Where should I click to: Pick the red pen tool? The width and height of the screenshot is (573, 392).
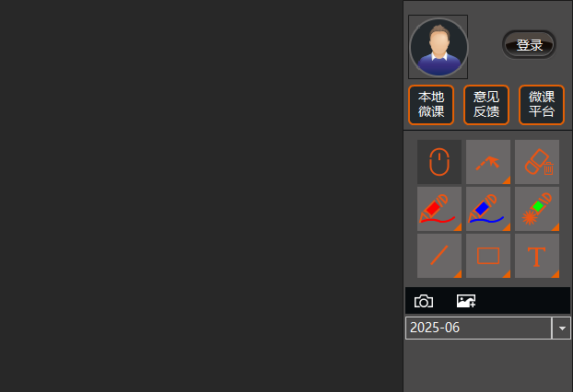coord(439,209)
